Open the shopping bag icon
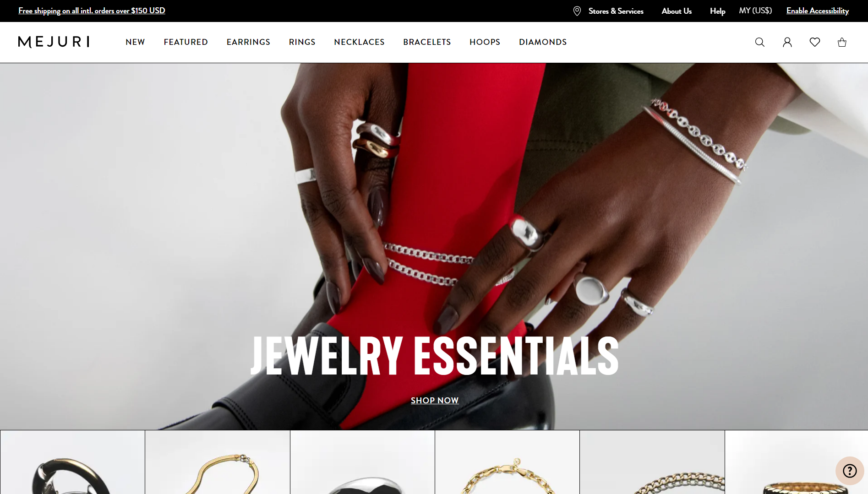Image resolution: width=868 pixels, height=494 pixels. click(842, 42)
